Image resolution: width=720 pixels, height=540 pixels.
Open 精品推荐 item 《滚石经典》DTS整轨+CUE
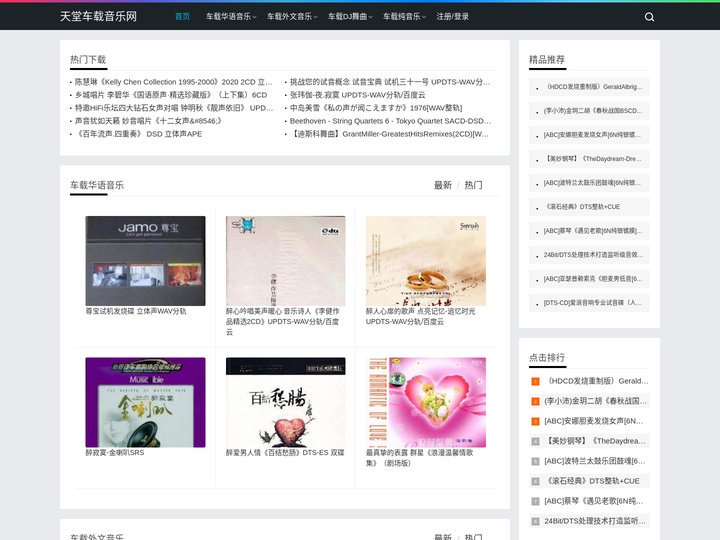click(x=582, y=207)
